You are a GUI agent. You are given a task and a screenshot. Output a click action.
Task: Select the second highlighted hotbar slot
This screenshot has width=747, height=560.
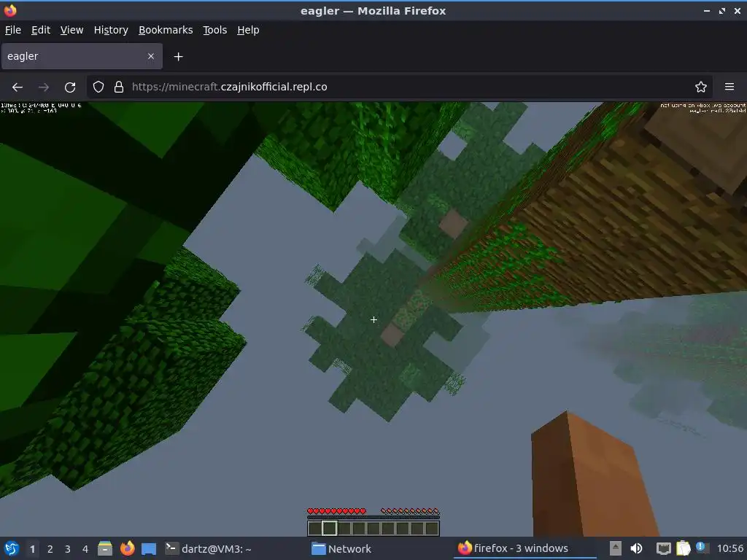coord(329,528)
